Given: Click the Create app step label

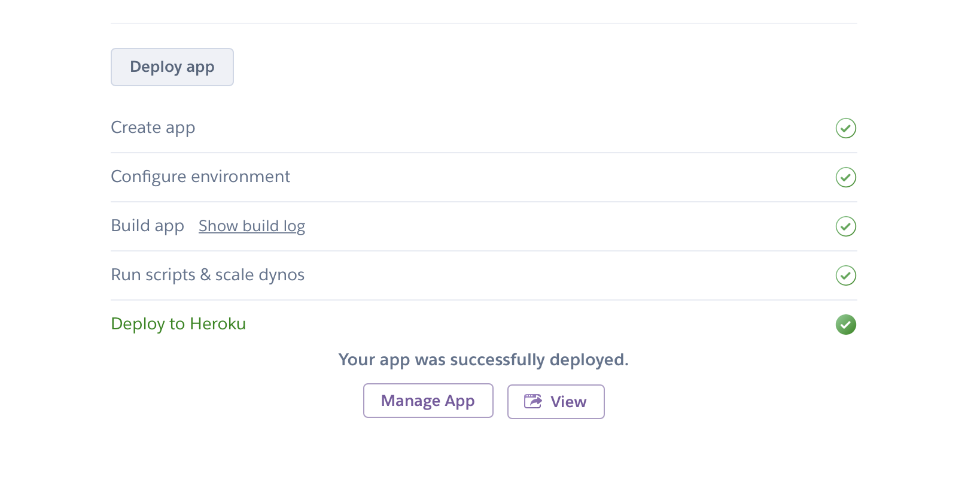Looking at the screenshot, I should pos(153,128).
